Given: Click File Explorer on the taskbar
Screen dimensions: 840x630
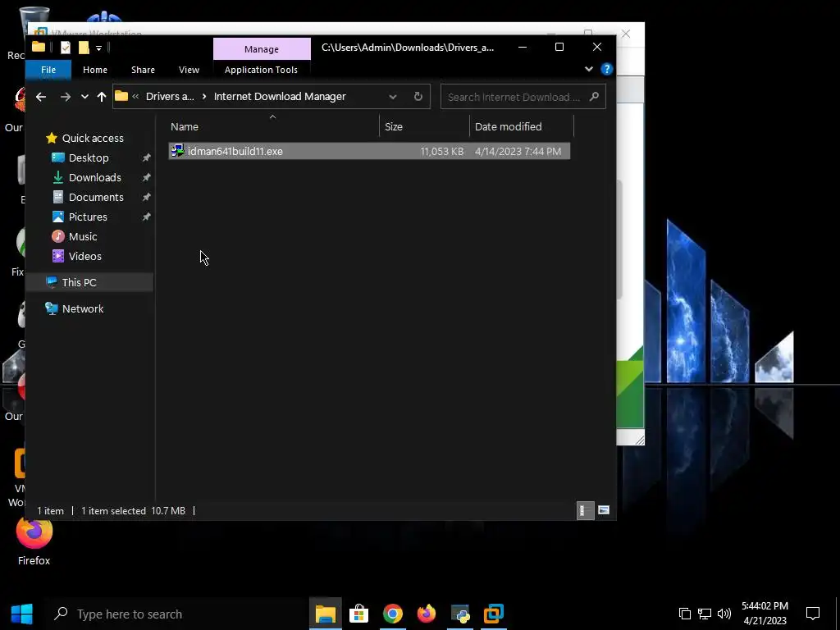Looking at the screenshot, I should click(325, 614).
